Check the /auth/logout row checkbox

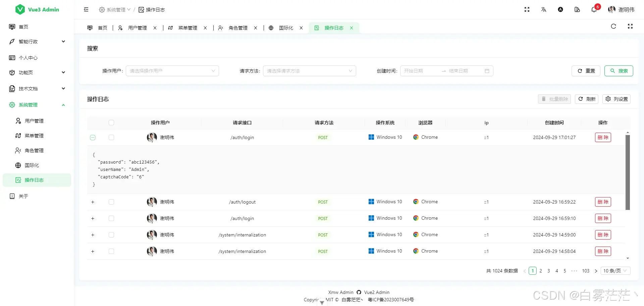tap(111, 202)
